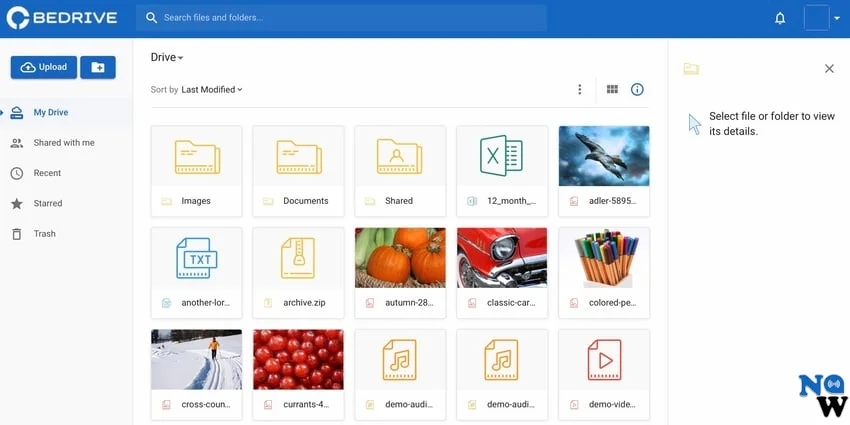This screenshot has height=425, width=850.
Task: Open the Images folder
Action: pyautogui.click(x=196, y=170)
